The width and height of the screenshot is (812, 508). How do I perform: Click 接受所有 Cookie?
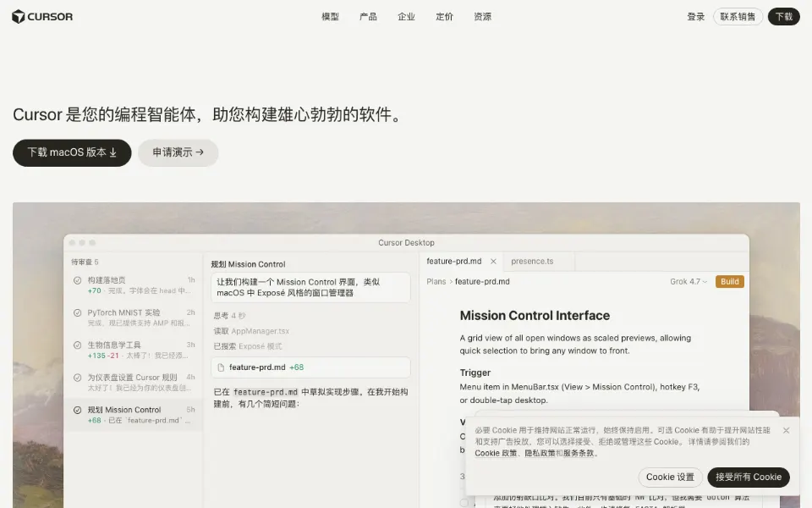749,477
